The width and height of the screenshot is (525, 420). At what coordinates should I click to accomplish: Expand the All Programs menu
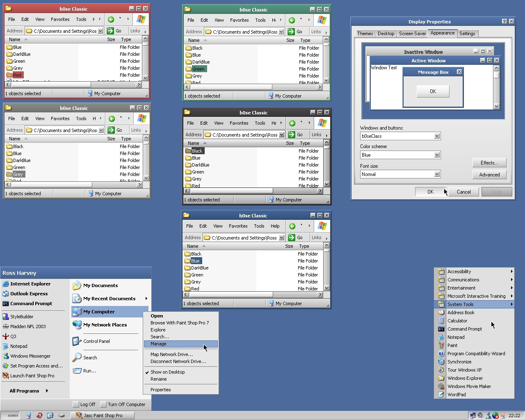click(29, 391)
